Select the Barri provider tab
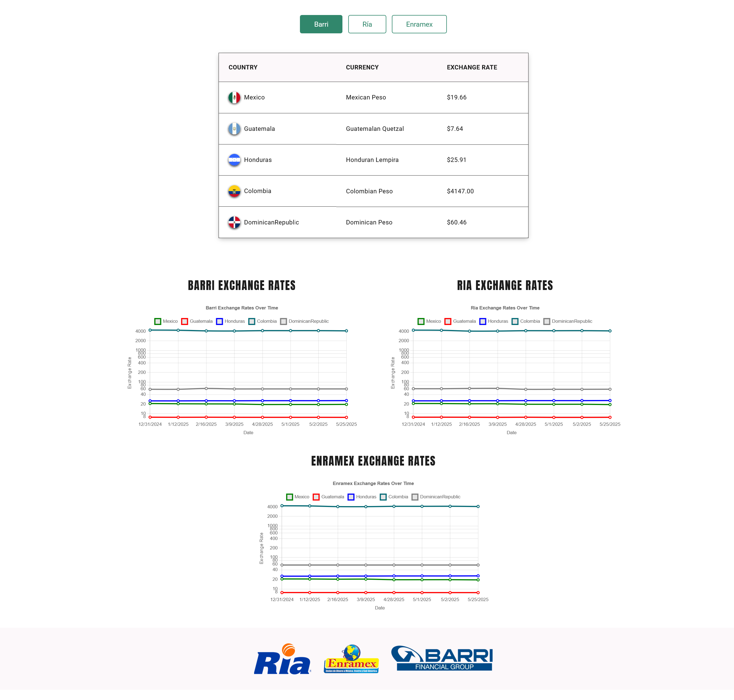The height and width of the screenshot is (700, 734). pos(321,24)
